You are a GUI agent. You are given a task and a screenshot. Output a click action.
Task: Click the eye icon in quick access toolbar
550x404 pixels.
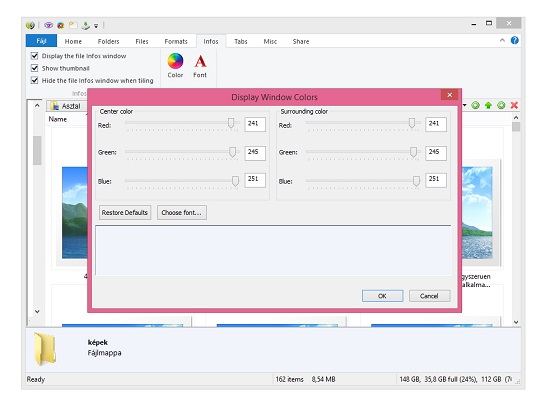pos(48,25)
